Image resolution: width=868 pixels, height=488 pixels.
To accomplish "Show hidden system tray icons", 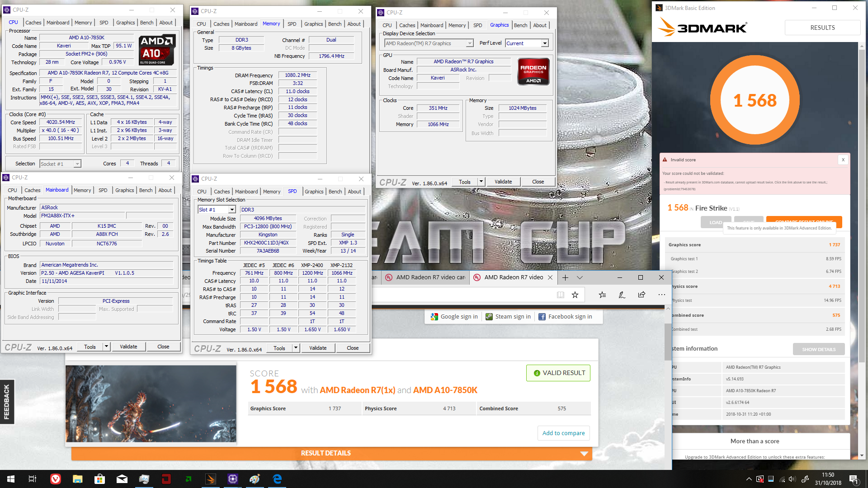I will [749, 479].
